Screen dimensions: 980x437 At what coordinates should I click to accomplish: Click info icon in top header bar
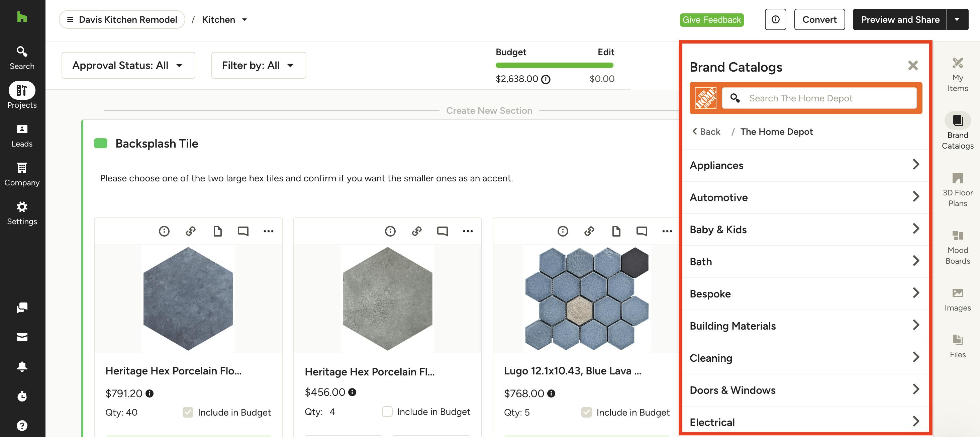[x=775, y=19]
